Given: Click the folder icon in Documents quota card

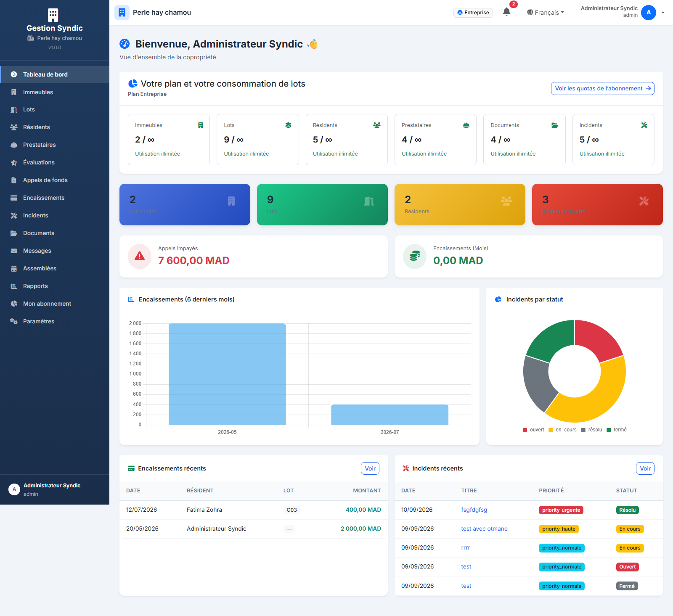Looking at the screenshot, I should pyautogui.click(x=555, y=125).
